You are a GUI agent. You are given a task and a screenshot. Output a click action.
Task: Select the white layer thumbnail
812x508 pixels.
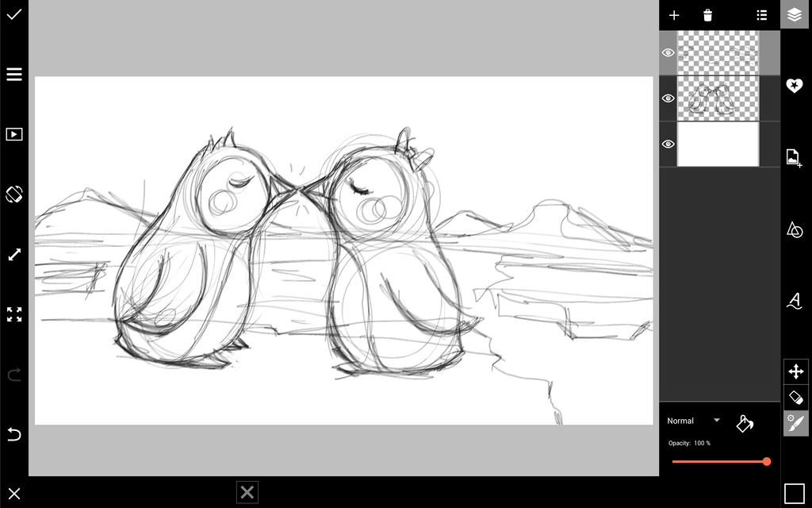(x=718, y=144)
